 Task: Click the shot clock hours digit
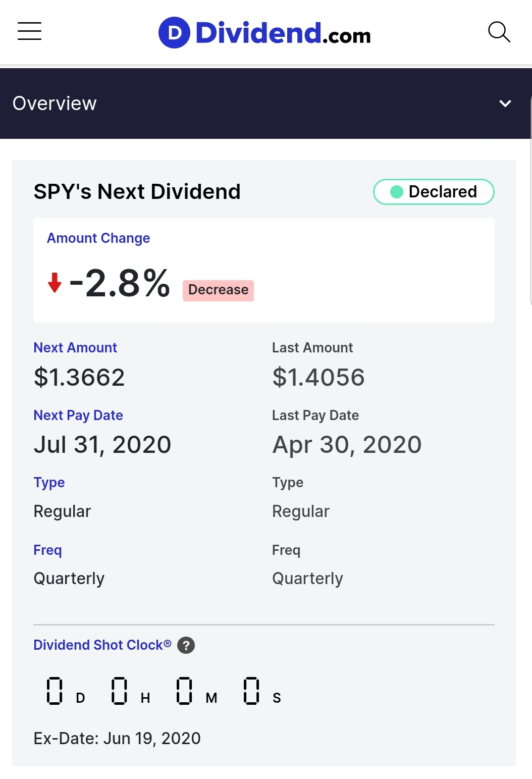pos(119,691)
